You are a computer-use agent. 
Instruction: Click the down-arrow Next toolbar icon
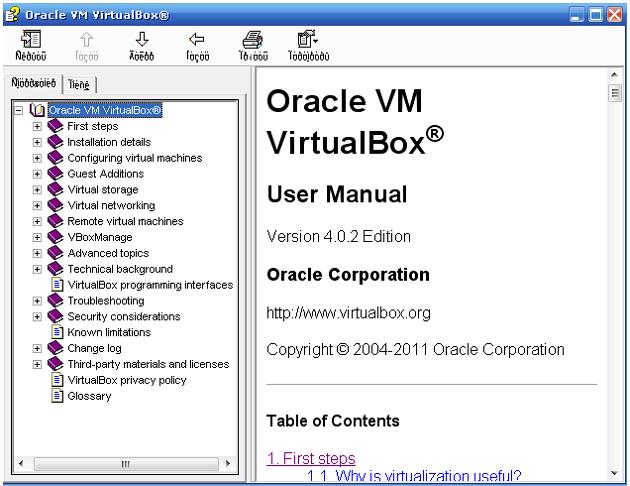point(142,40)
